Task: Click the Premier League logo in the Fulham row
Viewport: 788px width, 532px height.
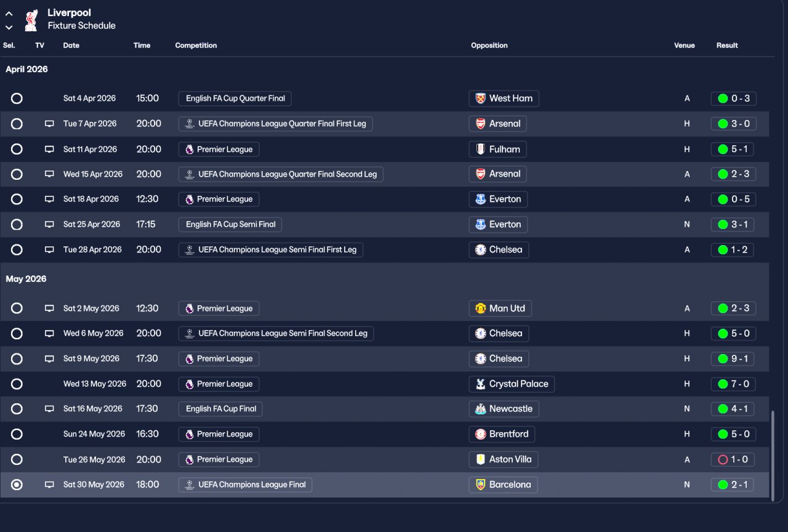Action: (x=190, y=149)
